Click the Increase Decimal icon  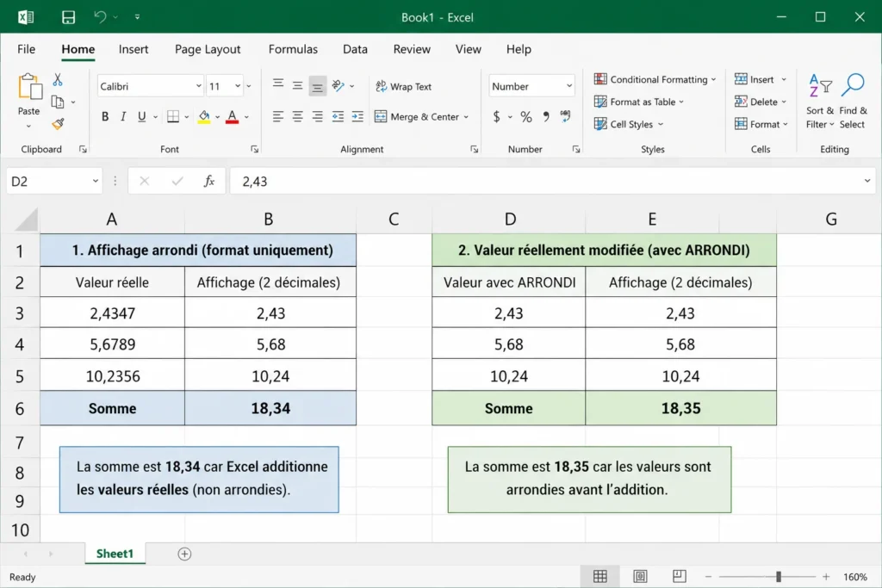point(565,116)
